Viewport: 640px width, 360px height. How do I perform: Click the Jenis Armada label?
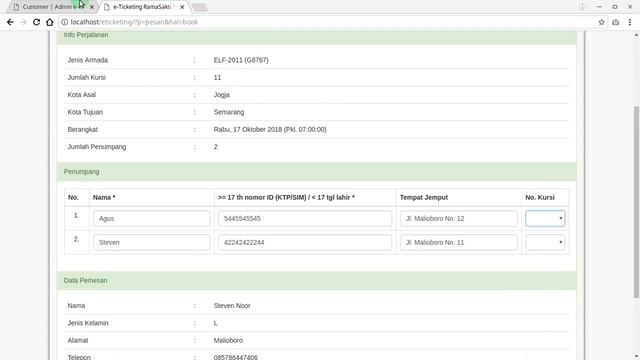88,60
